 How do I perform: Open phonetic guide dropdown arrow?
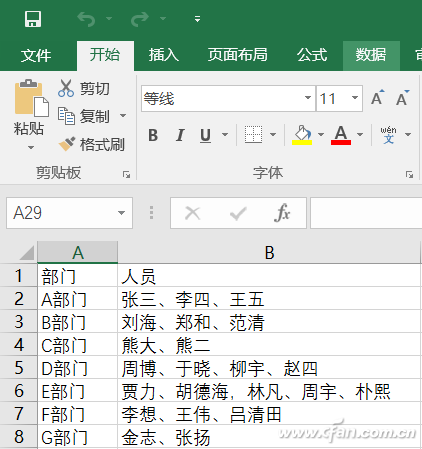pos(408,135)
